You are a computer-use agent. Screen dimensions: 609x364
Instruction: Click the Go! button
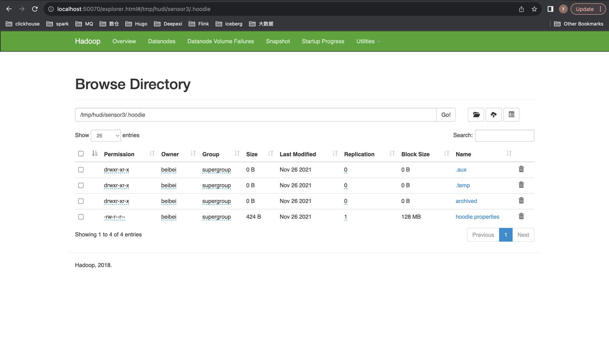pos(446,115)
